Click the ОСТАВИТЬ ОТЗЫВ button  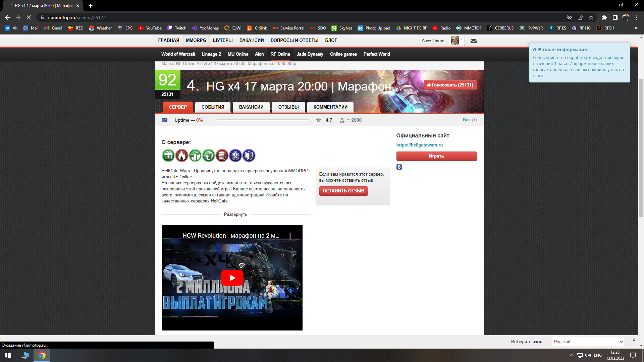tap(343, 191)
